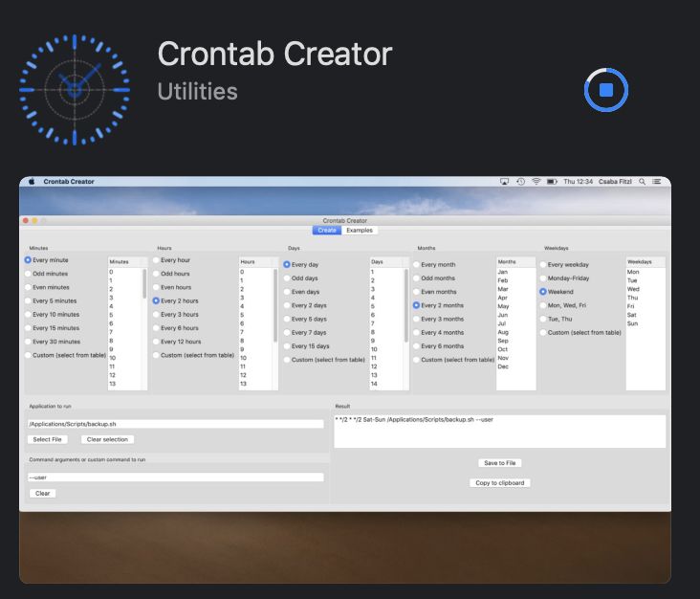Select Every 2 hours radio button
The height and width of the screenshot is (599, 700).
coord(156,300)
